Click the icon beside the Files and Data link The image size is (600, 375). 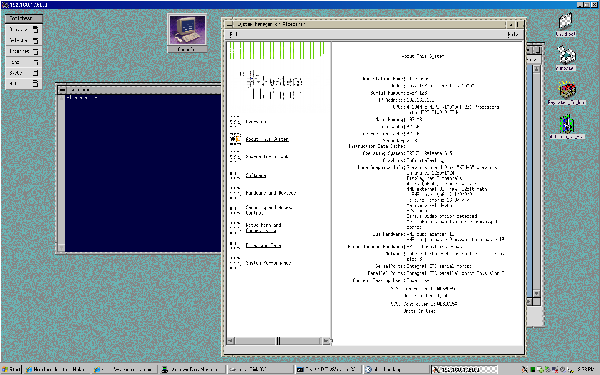tap(235, 246)
